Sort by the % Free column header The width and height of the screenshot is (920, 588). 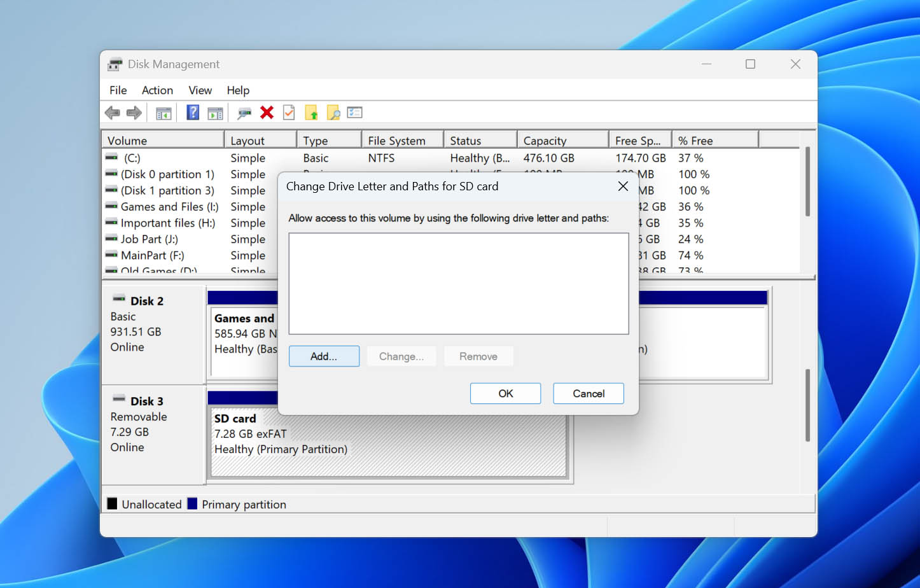coord(716,141)
